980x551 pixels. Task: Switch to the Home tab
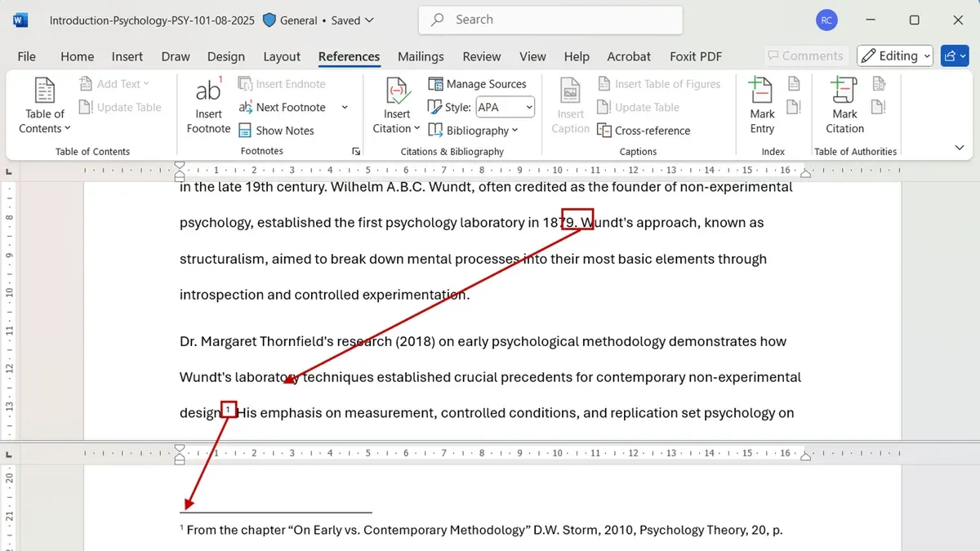click(x=77, y=56)
